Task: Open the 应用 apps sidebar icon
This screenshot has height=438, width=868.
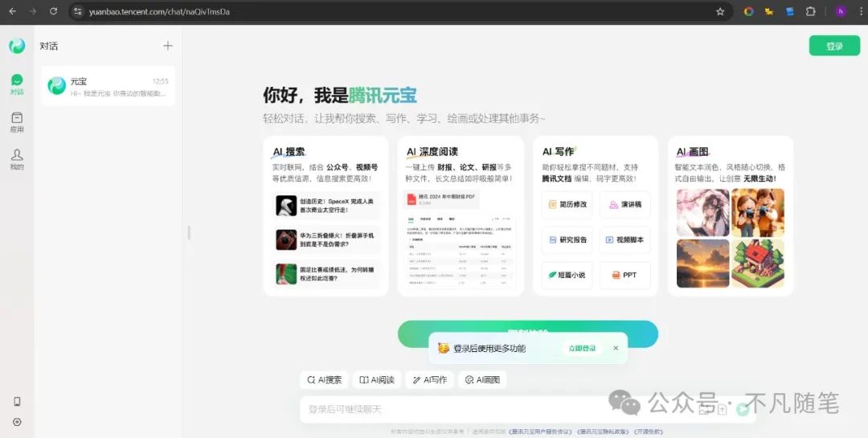Action: coord(17,121)
